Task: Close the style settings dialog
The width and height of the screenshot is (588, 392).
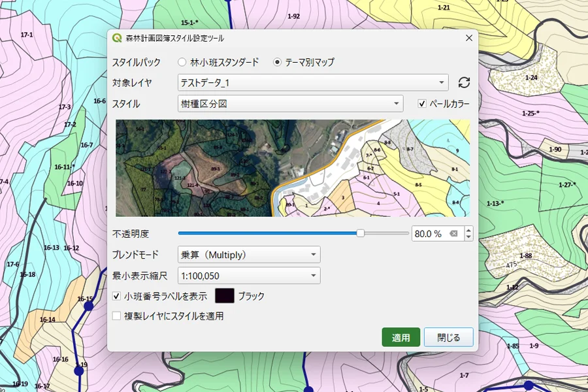Action: coord(468,38)
